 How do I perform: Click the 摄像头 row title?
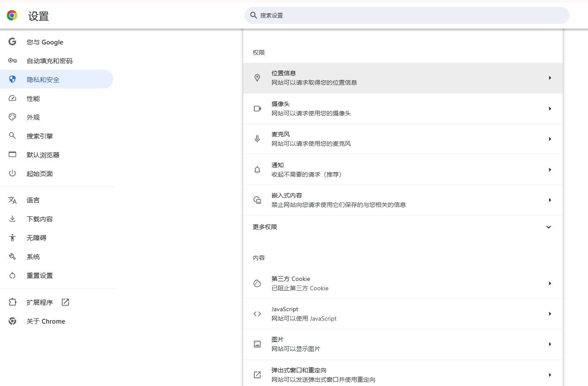tap(281, 104)
